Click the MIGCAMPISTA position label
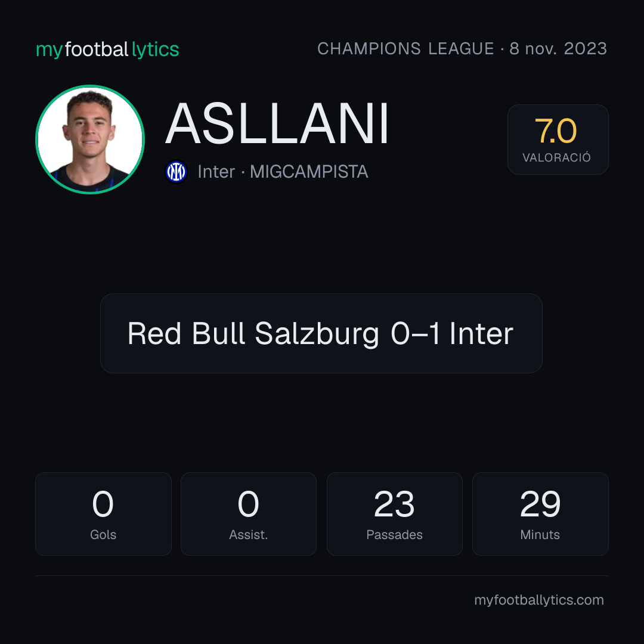The width and height of the screenshot is (644, 644). (x=309, y=172)
